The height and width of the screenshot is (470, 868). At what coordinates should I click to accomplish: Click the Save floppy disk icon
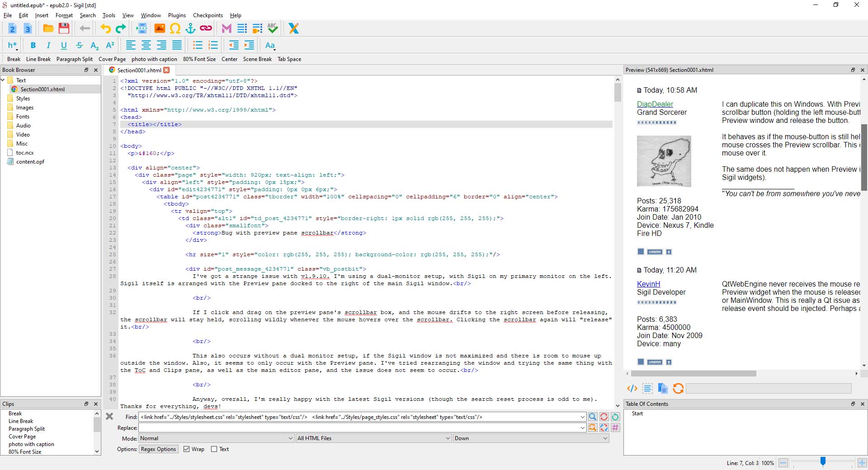pos(64,28)
